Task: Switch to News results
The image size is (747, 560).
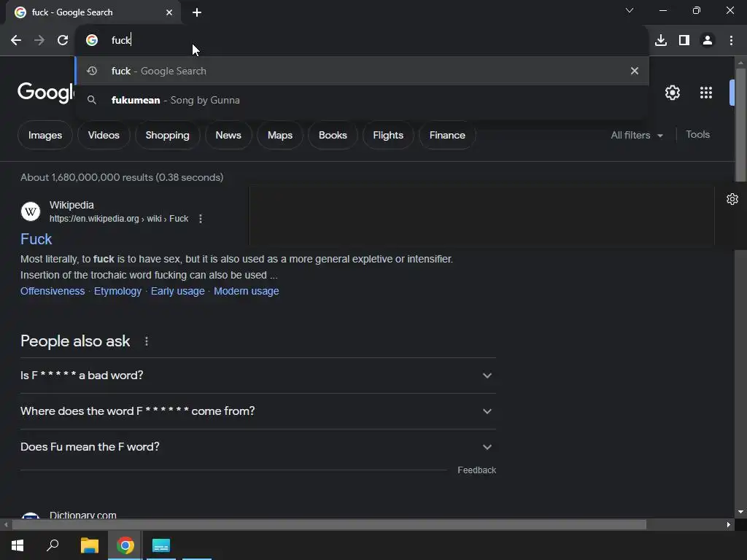Action: click(x=228, y=135)
